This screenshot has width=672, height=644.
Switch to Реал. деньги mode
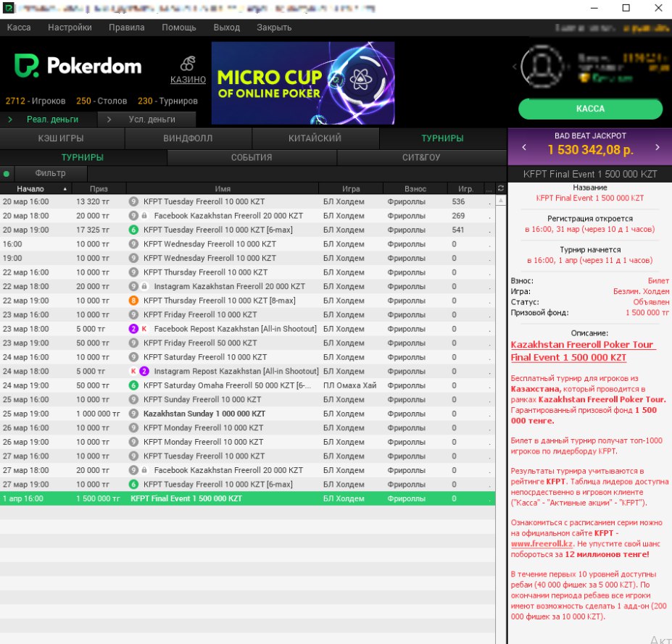point(49,120)
